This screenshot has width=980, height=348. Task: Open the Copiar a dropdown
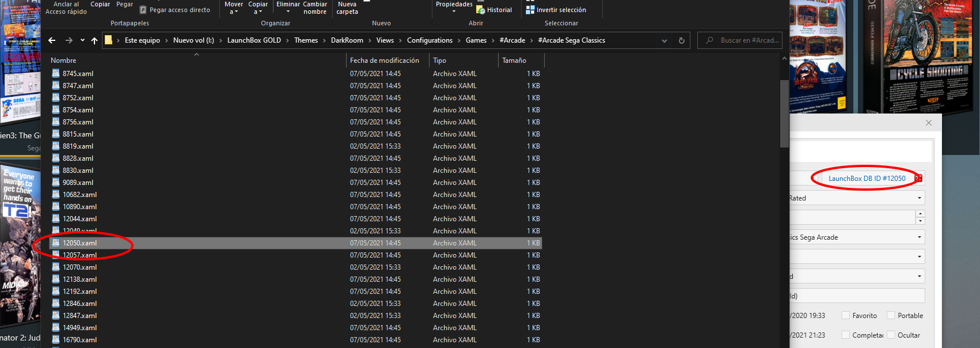tap(258, 7)
